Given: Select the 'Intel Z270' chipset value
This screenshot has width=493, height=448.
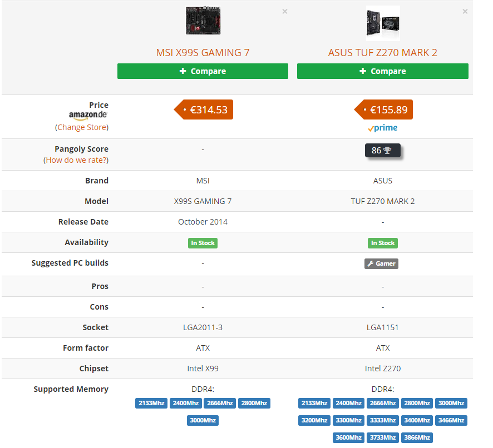Looking at the screenshot, I should coord(383,369).
